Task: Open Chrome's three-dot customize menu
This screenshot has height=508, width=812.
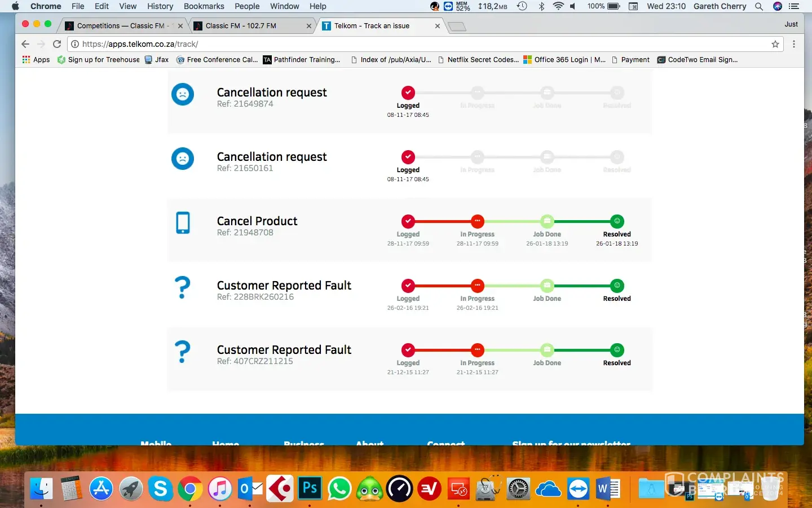Action: coord(794,44)
